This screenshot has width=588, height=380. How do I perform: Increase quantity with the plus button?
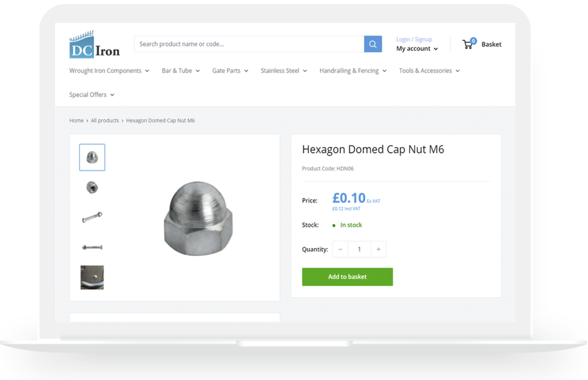click(x=378, y=249)
